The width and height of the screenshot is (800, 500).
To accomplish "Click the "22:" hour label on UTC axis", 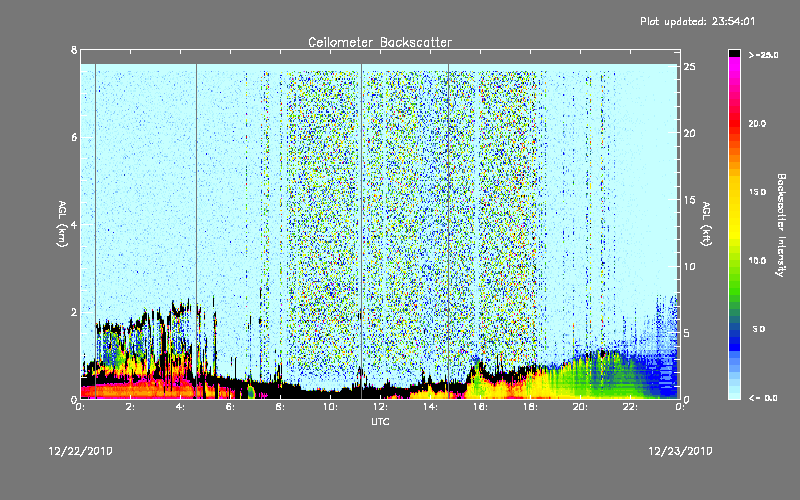I will [630, 407].
